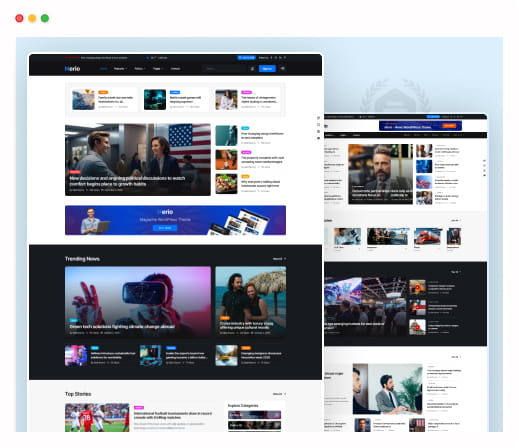
Task: Click View All next to Top Stories
Action: pos(279,394)
